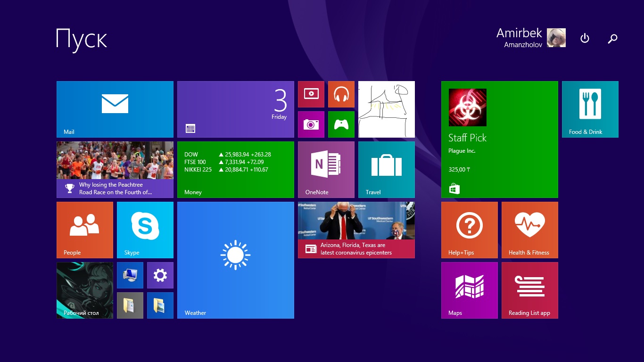Open the Maps tile

[470, 290]
